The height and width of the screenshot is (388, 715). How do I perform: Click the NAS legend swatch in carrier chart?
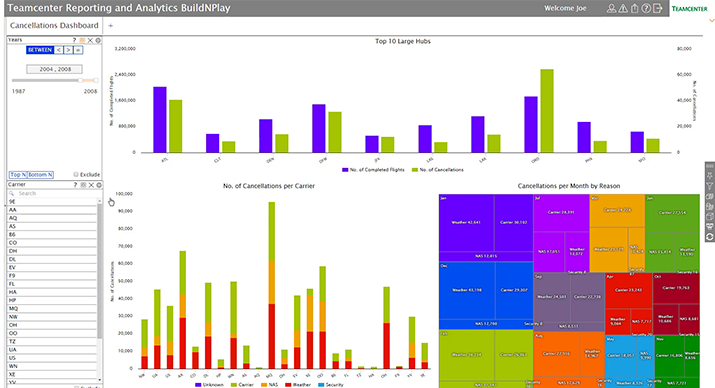pyautogui.click(x=264, y=385)
